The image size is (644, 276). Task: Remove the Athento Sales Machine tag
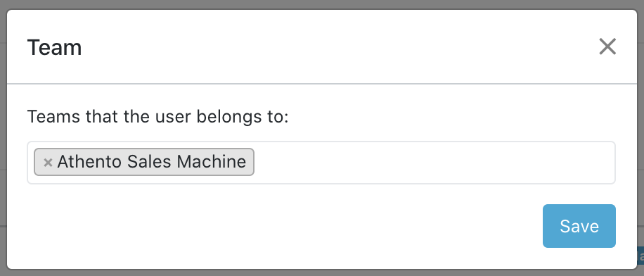48,163
